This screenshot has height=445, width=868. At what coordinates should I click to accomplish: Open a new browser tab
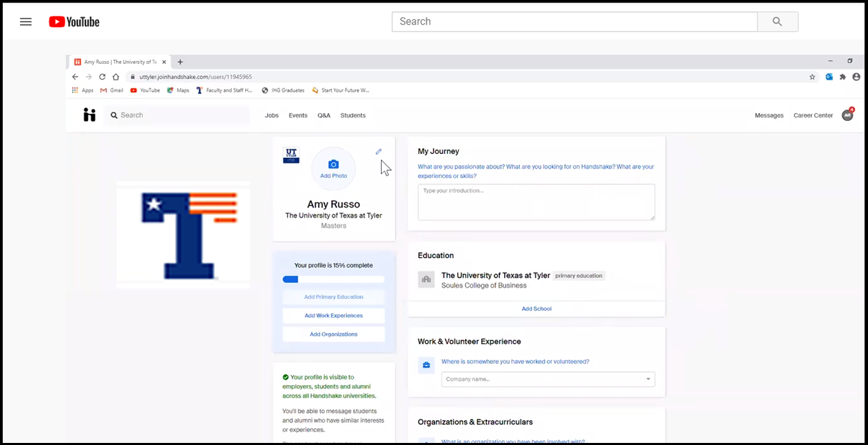[180, 62]
